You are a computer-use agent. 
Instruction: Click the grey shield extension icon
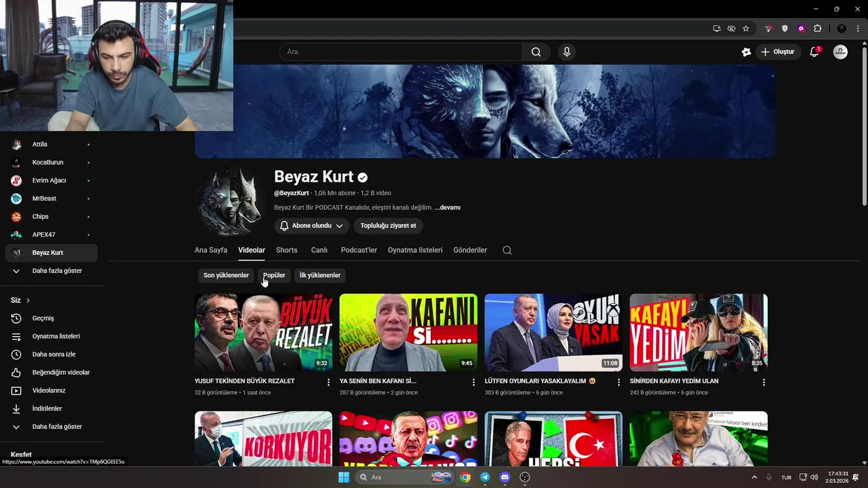(785, 28)
